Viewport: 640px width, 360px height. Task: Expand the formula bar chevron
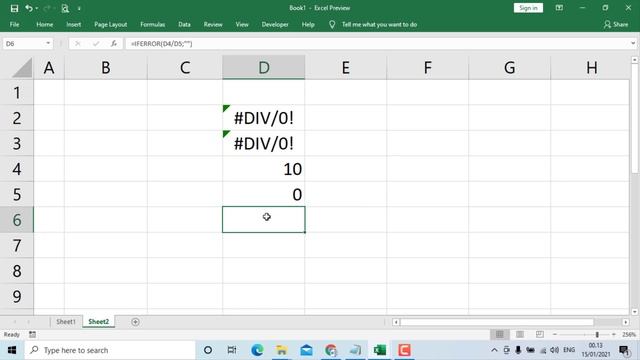[633, 43]
